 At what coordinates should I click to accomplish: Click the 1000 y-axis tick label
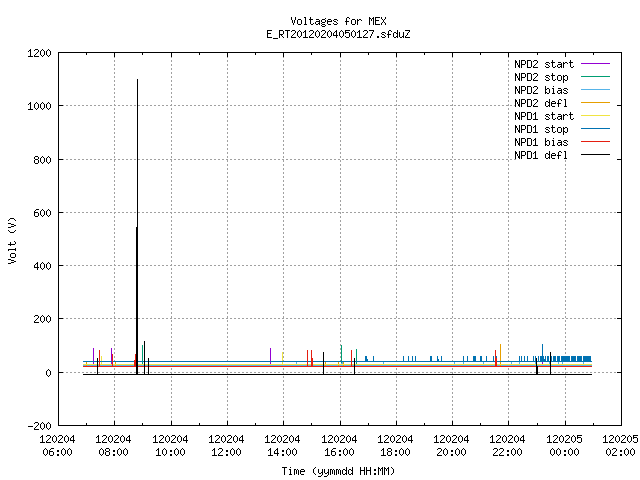click(39, 106)
